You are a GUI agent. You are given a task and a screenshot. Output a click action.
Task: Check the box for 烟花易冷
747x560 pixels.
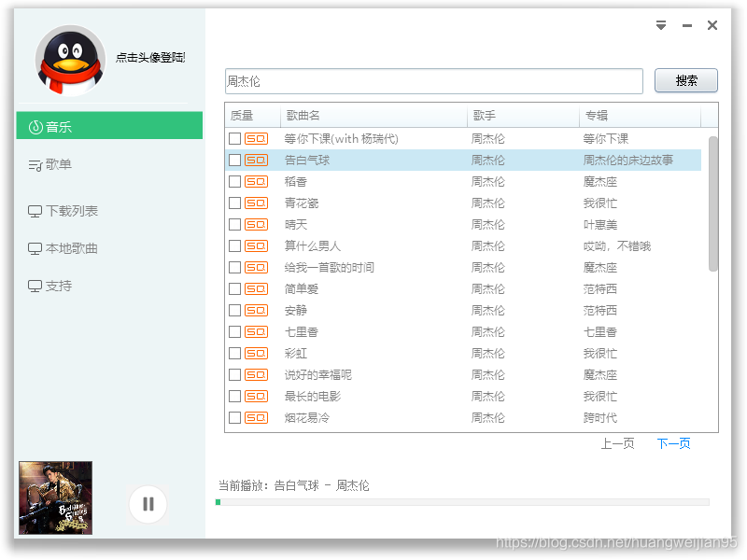(234, 417)
